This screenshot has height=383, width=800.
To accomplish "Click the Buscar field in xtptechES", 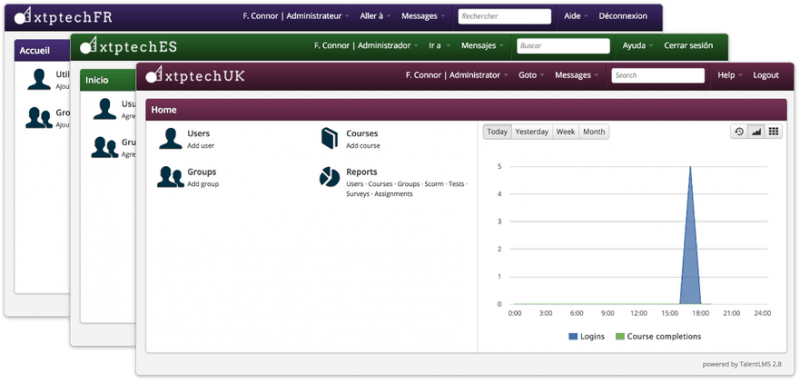I will [563, 45].
